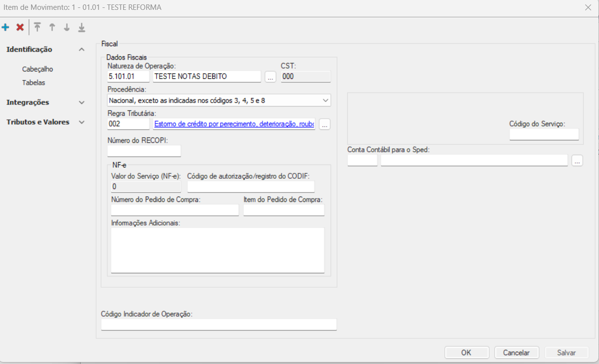This screenshot has width=599, height=364.
Task: Click the CODIF authorization code field
Action: click(x=251, y=187)
